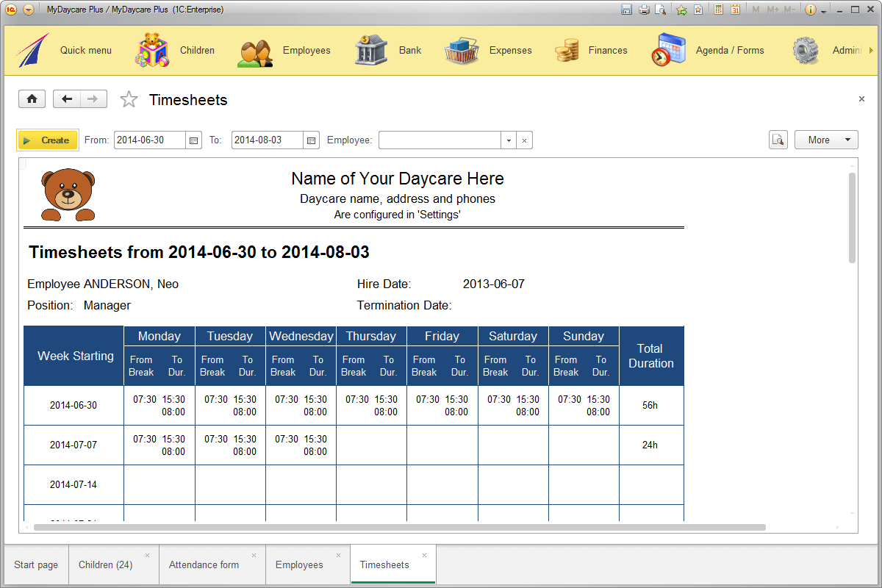Open the Bank section
Image resolution: width=882 pixels, height=588 pixels.
pos(410,51)
